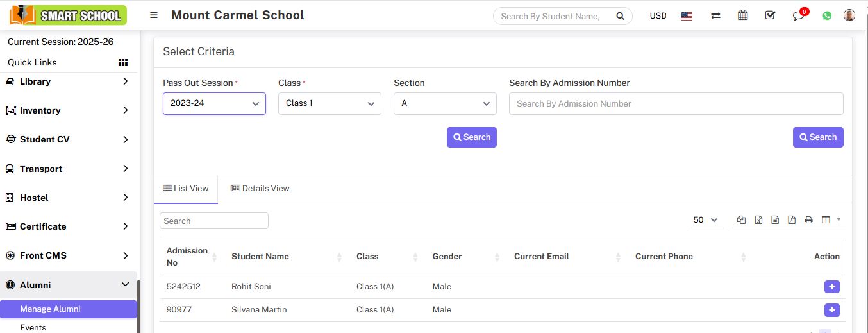
Task: Open the task checklist icon
Action: (x=770, y=15)
